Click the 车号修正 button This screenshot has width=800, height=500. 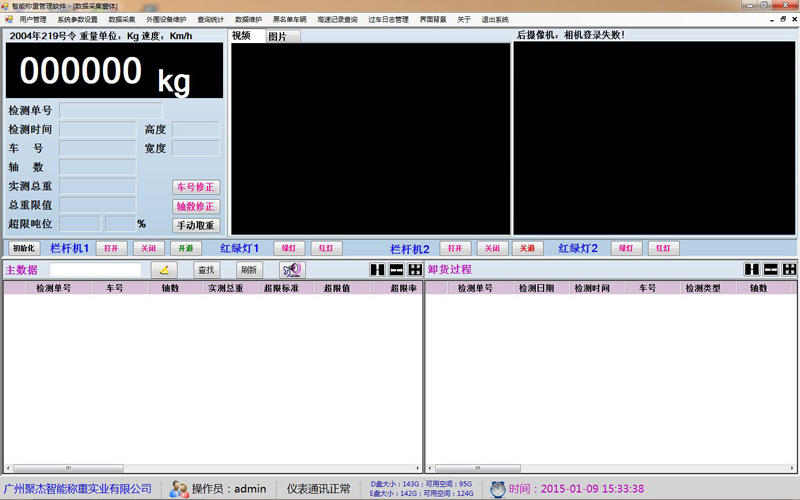(x=196, y=187)
